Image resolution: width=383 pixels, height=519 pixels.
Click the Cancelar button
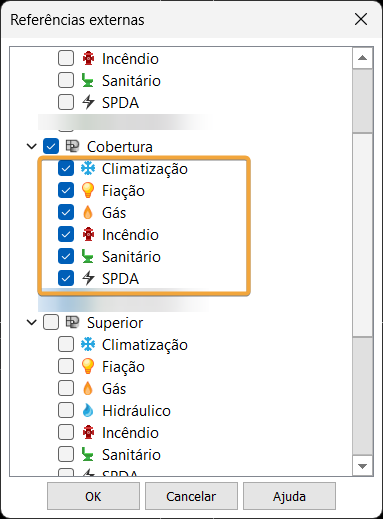191,496
